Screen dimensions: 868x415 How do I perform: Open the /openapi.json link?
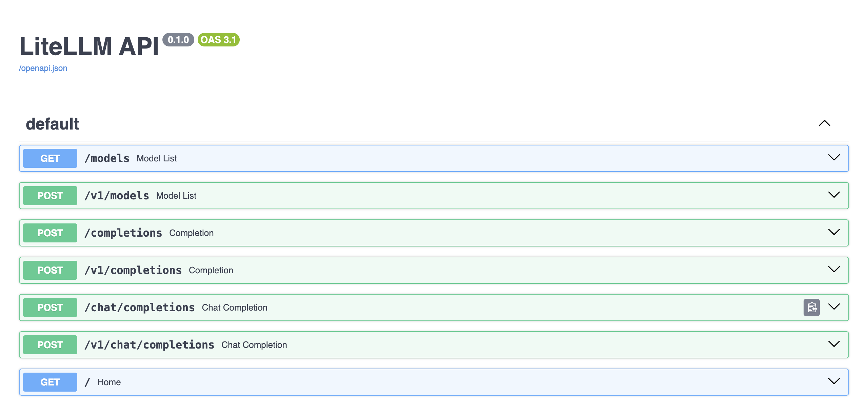click(x=43, y=68)
